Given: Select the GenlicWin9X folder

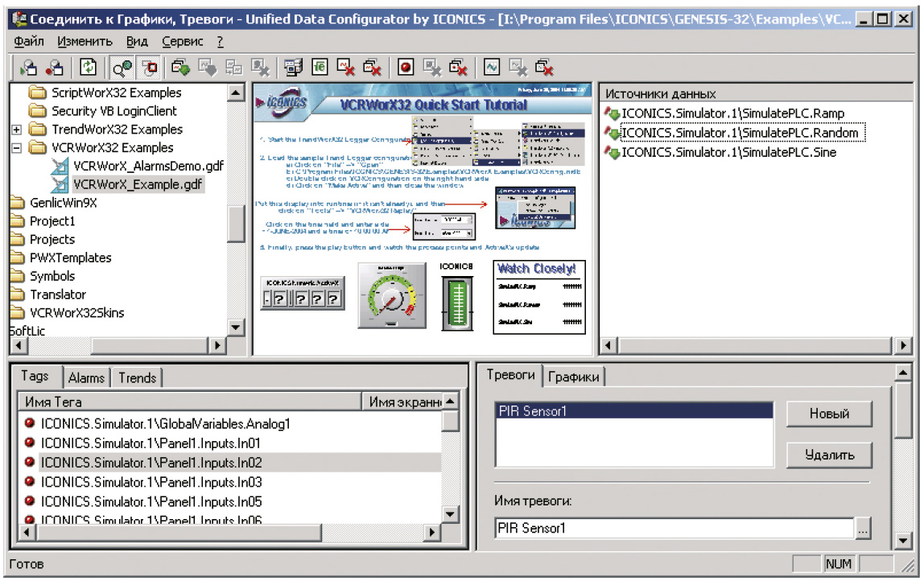Looking at the screenshot, I should (x=63, y=203).
